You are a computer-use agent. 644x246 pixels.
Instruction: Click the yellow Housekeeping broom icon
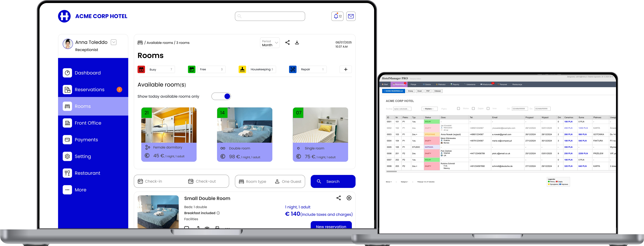[242, 69]
